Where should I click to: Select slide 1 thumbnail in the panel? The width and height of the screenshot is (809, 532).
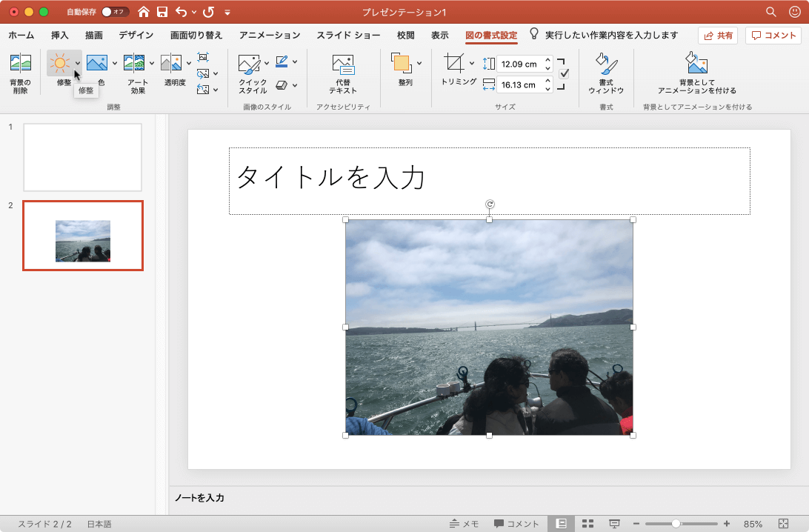82,157
